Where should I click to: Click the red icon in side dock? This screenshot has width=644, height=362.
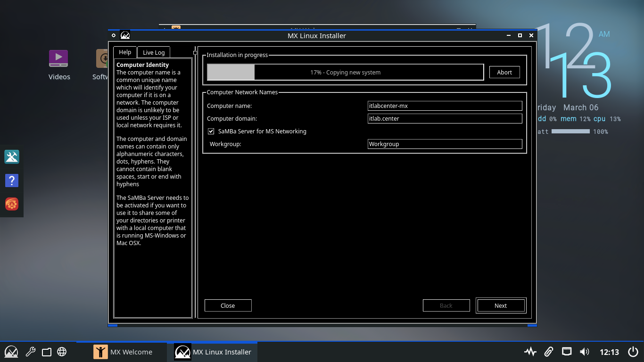point(11,204)
